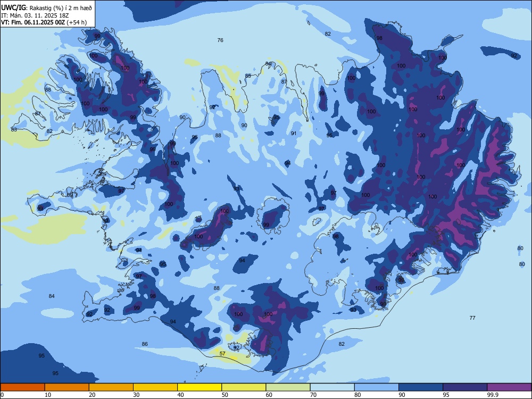Click the 70–80 lightest blue legend swatch

tap(332, 387)
